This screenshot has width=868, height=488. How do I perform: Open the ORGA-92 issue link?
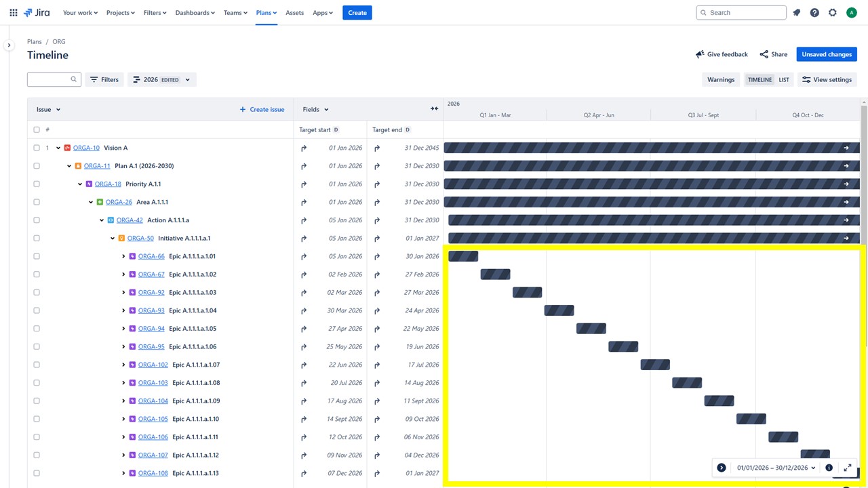click(x=151, y=293)
